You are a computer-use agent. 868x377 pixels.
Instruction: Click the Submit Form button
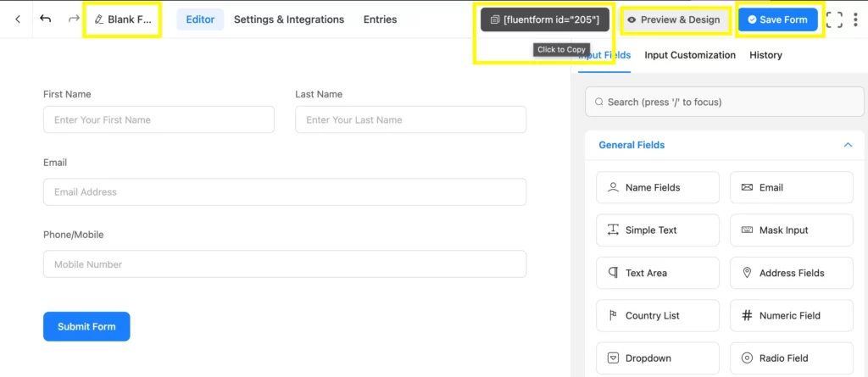point(86,326)
